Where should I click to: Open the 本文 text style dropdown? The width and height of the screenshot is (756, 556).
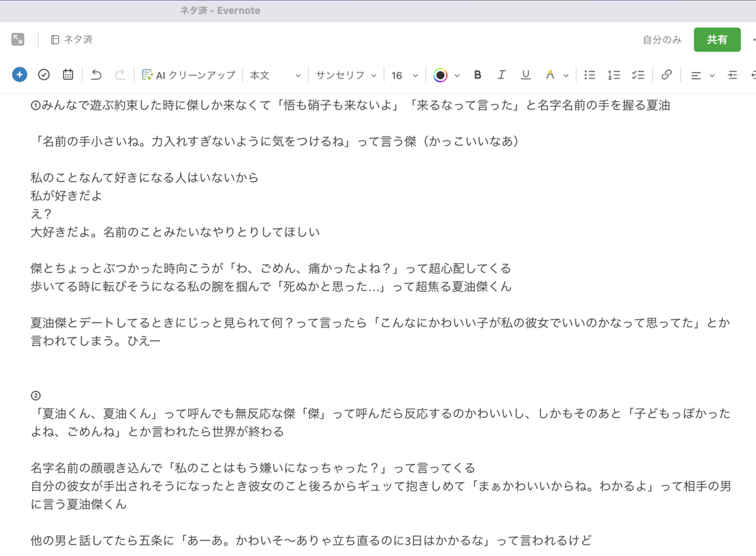275,75
